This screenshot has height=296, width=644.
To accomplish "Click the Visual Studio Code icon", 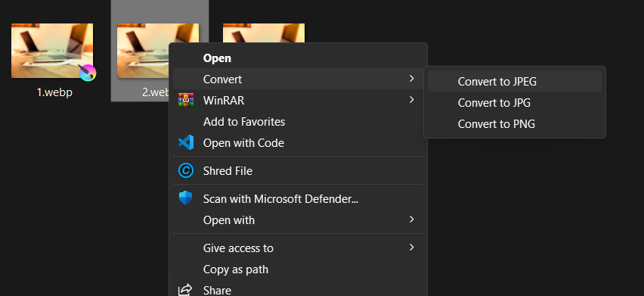I will tap(186, 142).
